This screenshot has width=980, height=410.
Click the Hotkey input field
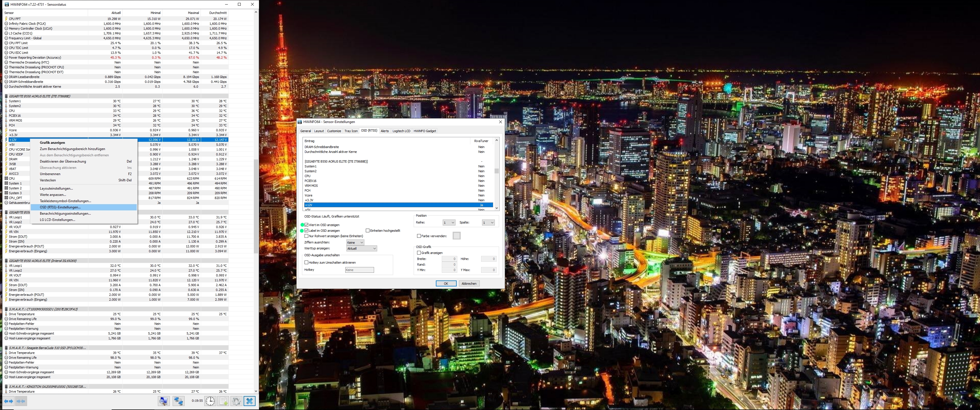click(x=359, y=270)
